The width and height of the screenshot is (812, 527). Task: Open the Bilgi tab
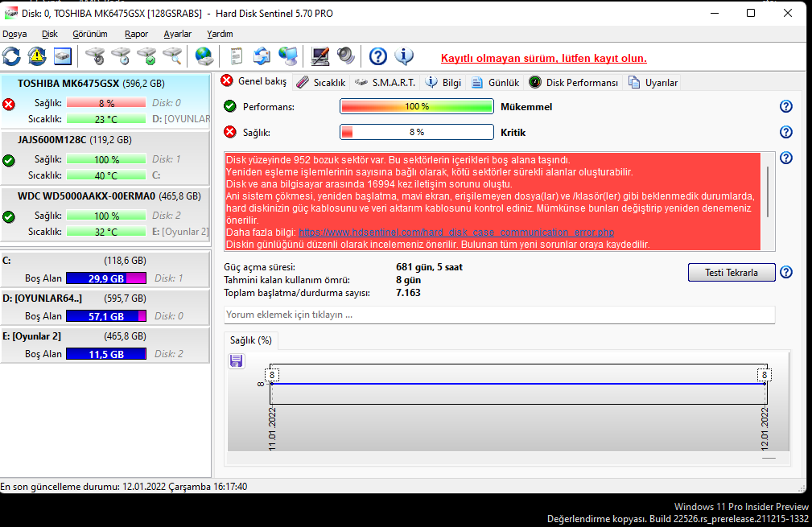[443, 83]
